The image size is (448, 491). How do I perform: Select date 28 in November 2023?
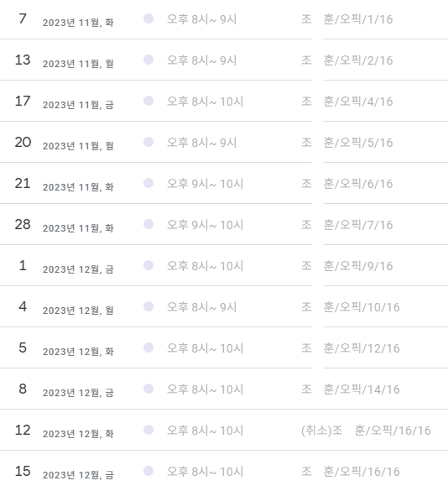(23, 224)
